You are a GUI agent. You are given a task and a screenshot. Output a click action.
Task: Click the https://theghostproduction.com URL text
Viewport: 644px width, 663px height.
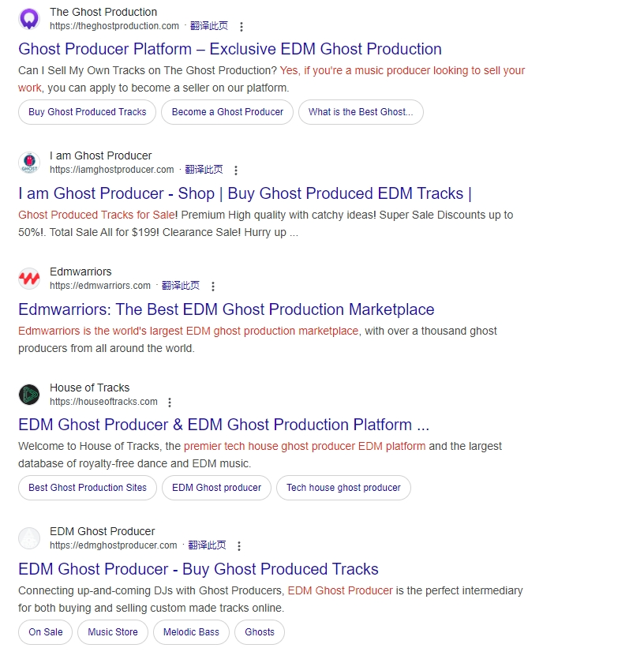coord(114,26)
